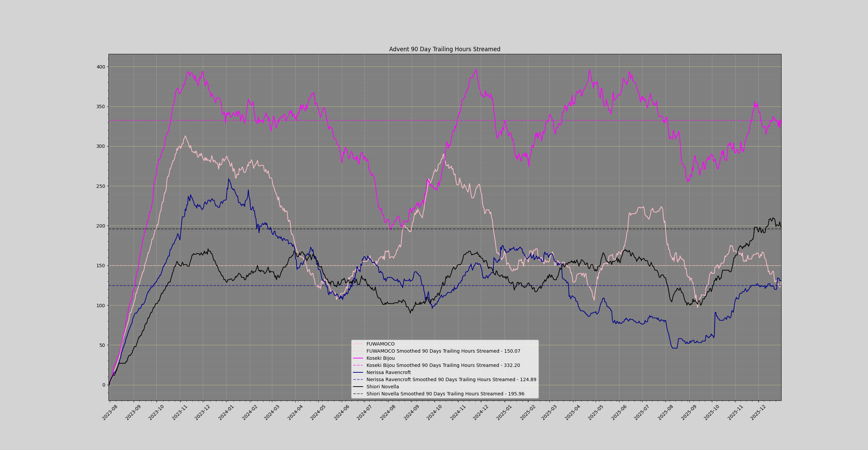Click the chart title 'Advent 90 Day Trailing Hours Streamed'
Image resolution: width=868 pixels, height=450 pixels.
click(445, 49)
